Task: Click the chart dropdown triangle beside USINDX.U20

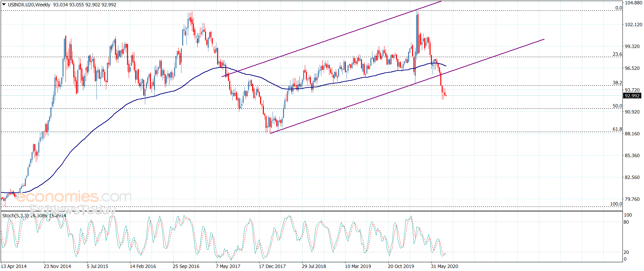Action: coord(4,5)
